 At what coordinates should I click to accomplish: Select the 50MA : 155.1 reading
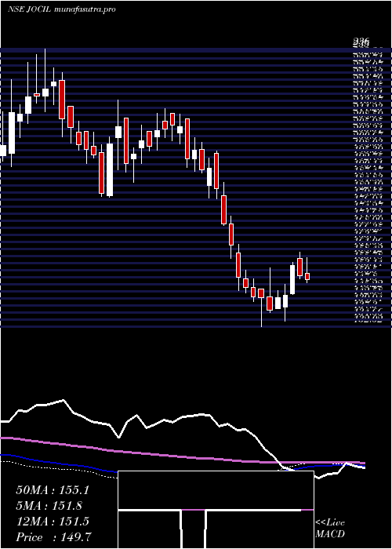(53, 490)
